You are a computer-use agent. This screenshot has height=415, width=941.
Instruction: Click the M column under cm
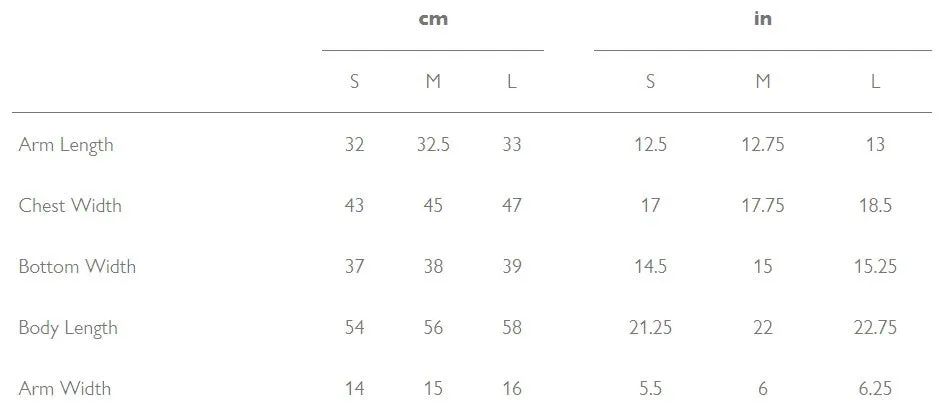pyautogui.click(x=433, y=81)
